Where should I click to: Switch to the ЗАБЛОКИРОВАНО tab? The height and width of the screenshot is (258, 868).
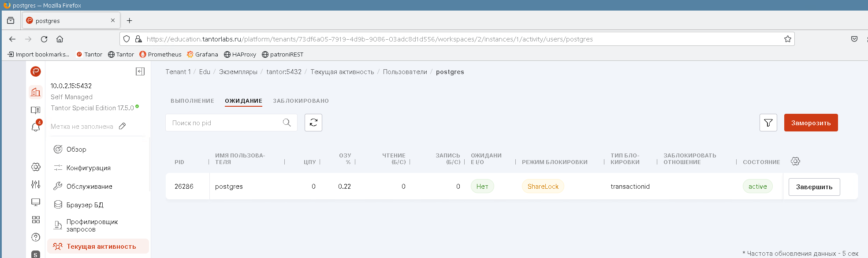301,101
